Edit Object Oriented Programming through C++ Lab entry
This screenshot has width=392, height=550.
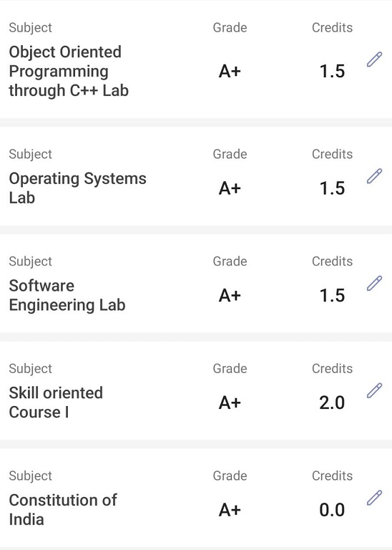coord(374,59)
